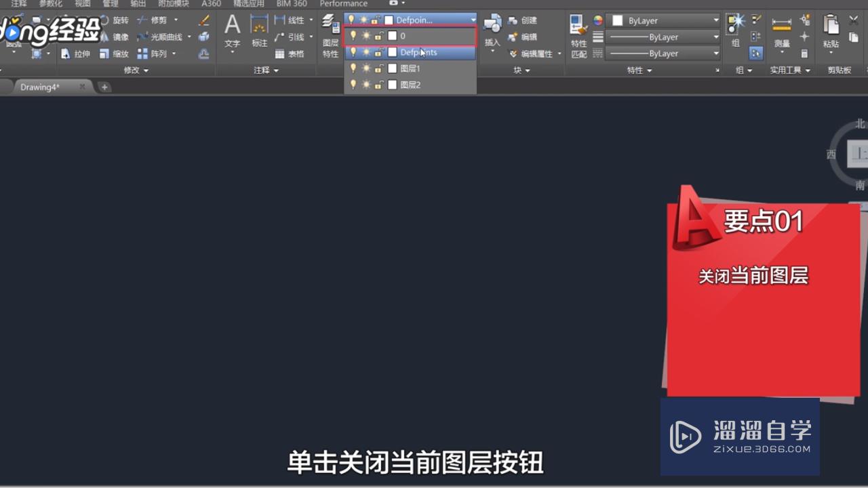The height and width of the screenshot is (488, 868).
Task: Click the color swatch of layer 图层2
Action: pos(392,84)
